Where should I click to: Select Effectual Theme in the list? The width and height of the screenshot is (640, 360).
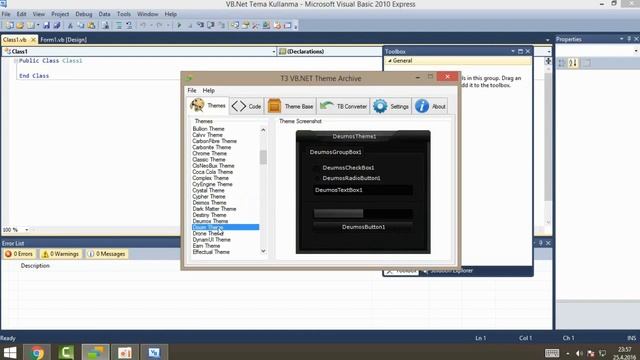coord(211,252)
